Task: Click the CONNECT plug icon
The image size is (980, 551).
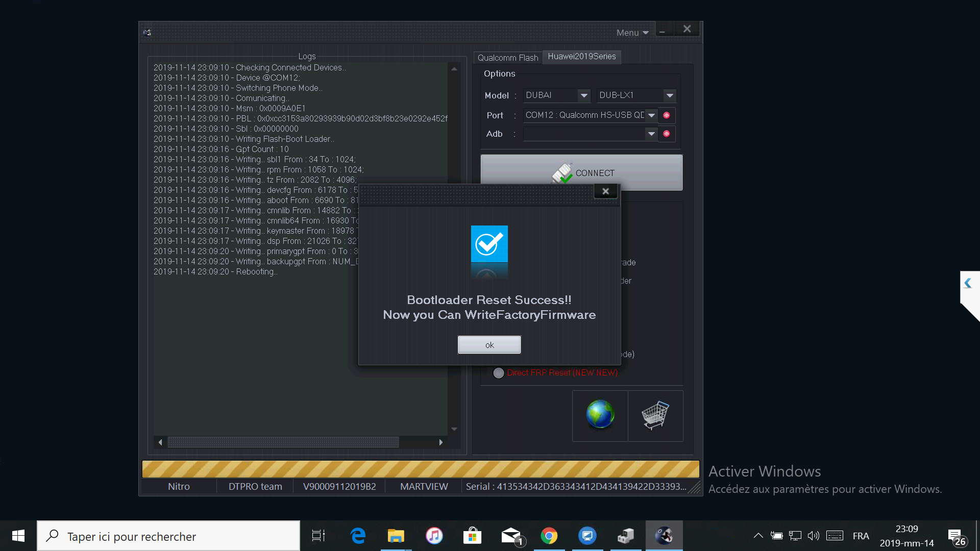Action: pos(562,173)
